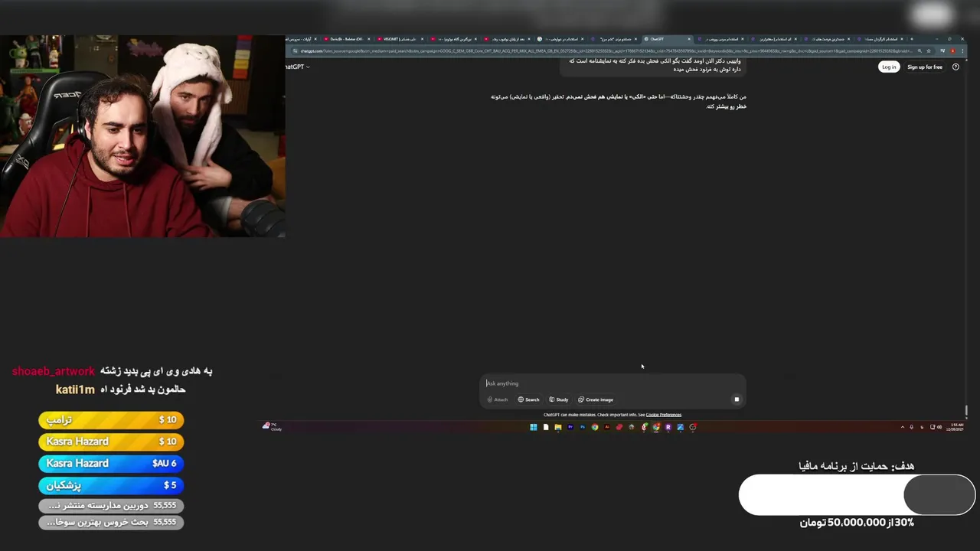This screenshot has width=980, height=551.
Task: Stop the response with the square button
Action: pyautogui.click(x=737, y=399)
